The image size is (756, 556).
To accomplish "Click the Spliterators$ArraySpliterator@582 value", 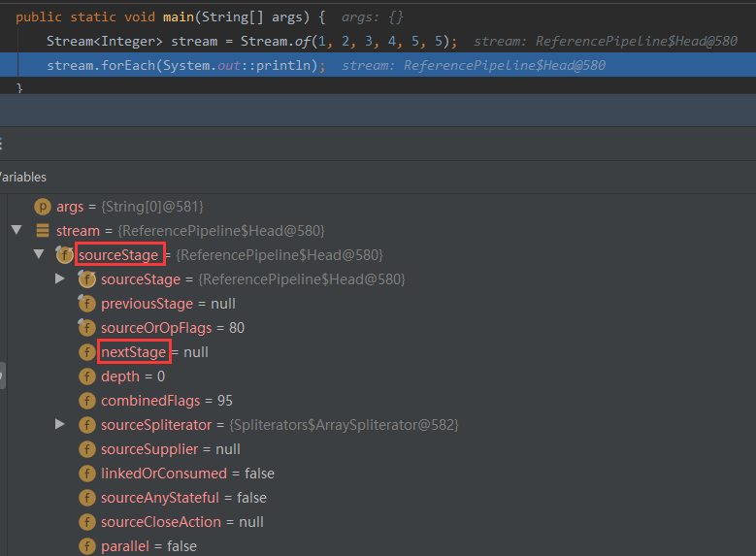I will [344, 425].
